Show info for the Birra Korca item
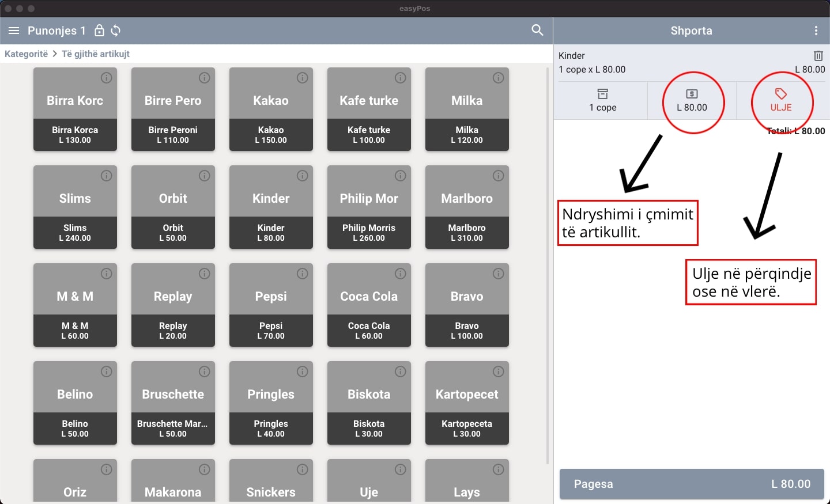Viewport: 830px width, 504px height. [x=107, y=78]
